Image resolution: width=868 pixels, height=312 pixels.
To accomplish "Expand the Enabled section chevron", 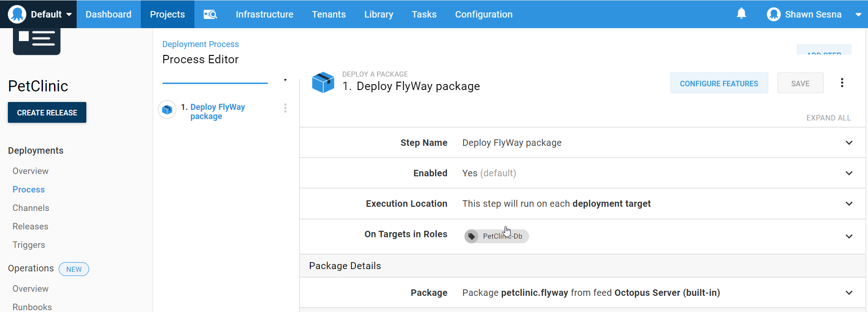I will (x=849, y=173).
